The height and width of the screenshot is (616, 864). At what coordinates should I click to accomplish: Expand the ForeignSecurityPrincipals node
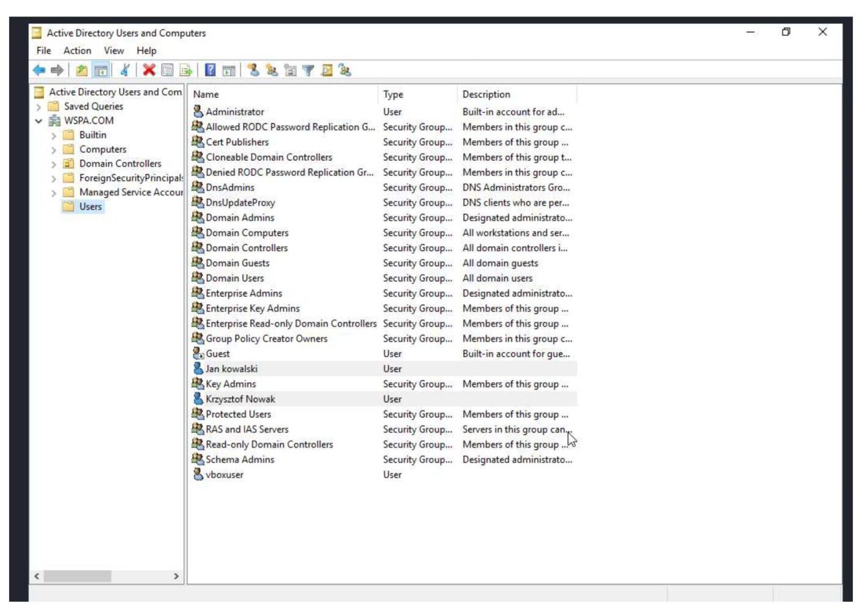pos(54,179)
